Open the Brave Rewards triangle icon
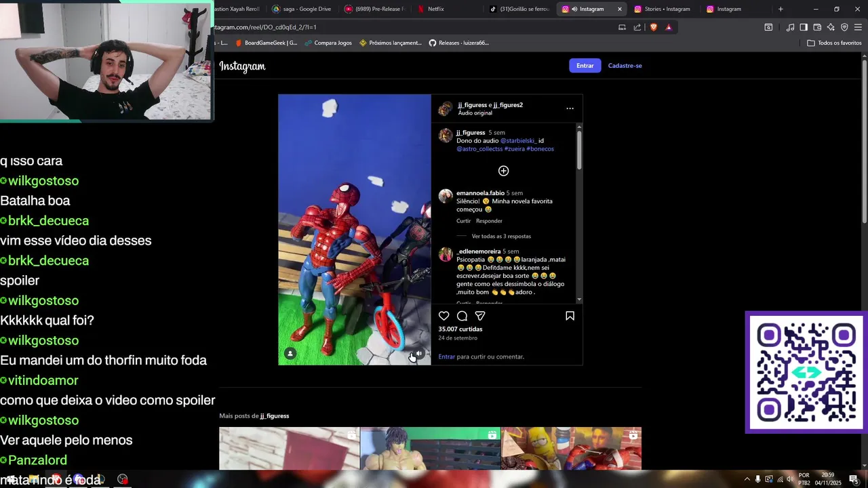The width and height of the screenshot is (868, 488). (669, 27)
